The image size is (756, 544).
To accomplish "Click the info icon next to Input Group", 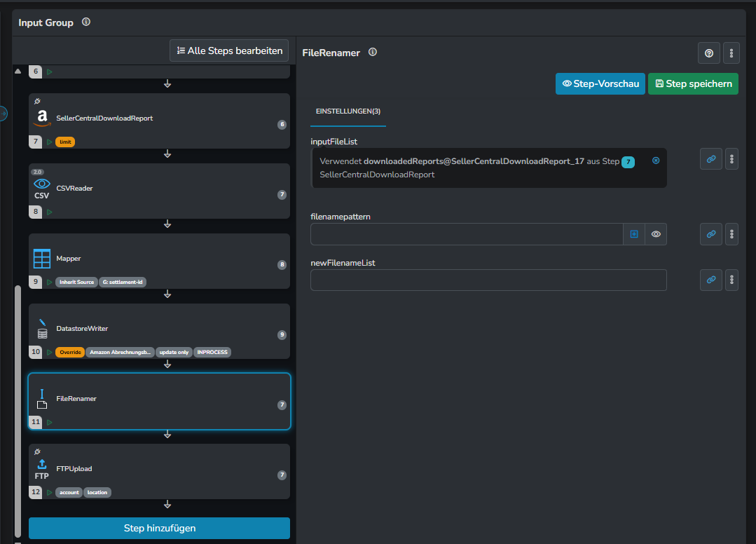I will click(x=85, y=22).
